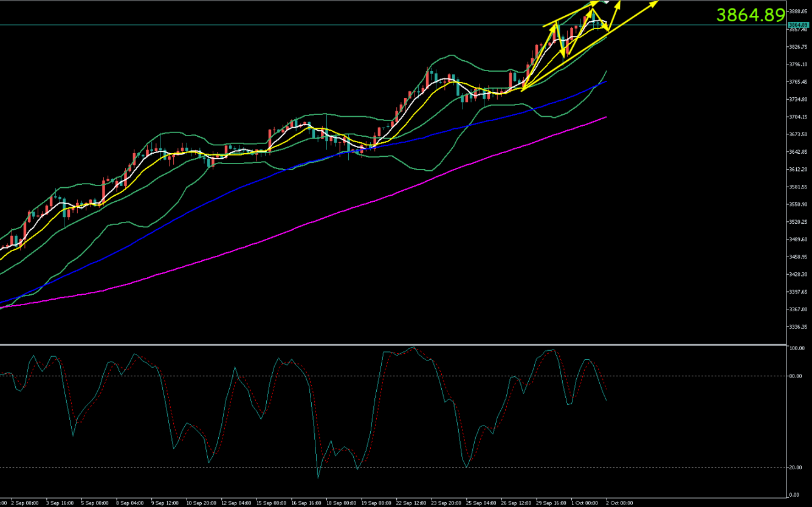Click the right end of the stochastic line
The width and height of the screenshot is (812, 507).
coord(606,400)
